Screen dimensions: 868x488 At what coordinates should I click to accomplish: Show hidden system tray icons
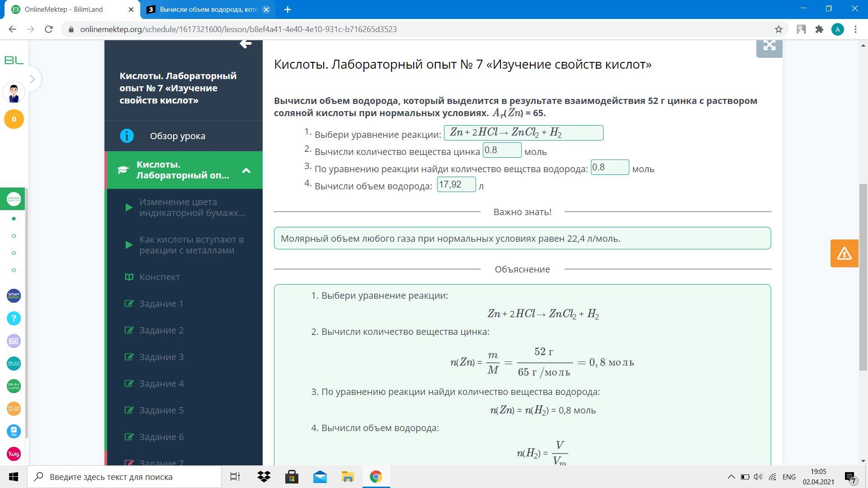[x=731, y=477]
